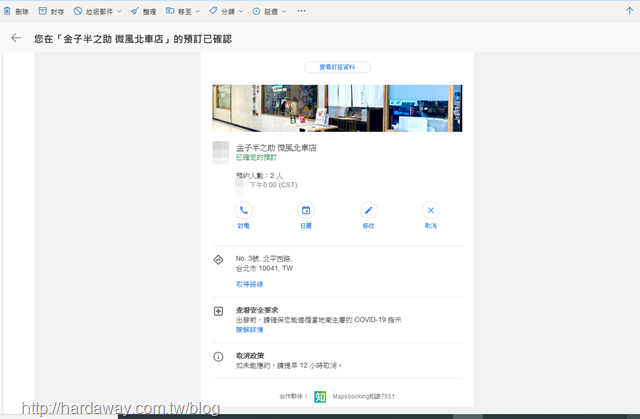Click the Junk mail (垃圾郵件) button
640x419 pixels.
tap(93, 11)
